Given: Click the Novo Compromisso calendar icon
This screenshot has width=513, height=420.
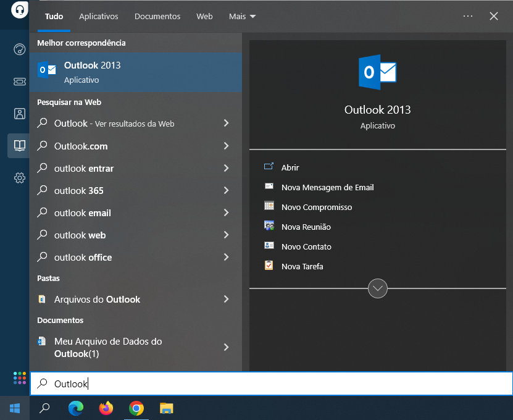Looking at the screenshot, I should coord(269,206).
